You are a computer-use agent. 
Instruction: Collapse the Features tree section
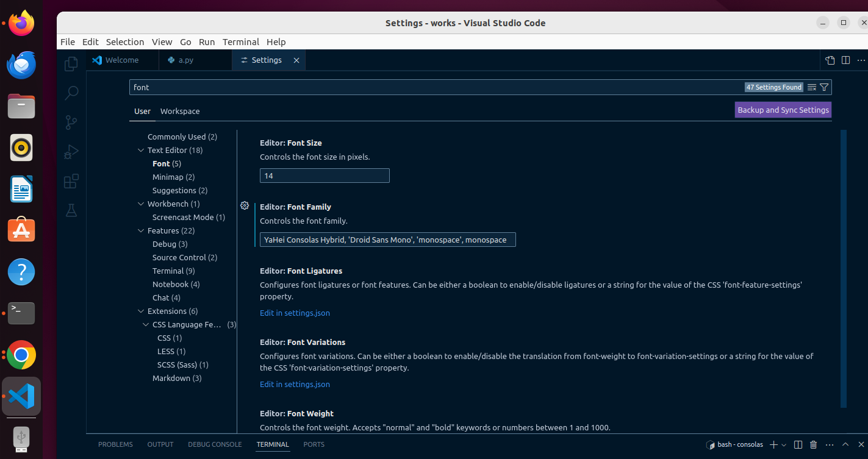(x=142, y=231)
